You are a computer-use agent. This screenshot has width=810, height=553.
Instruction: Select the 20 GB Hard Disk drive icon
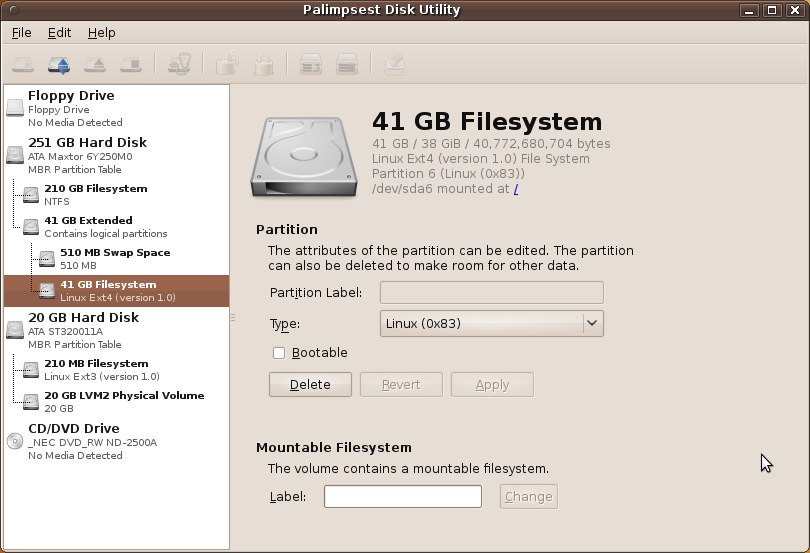(x=15, y=330)
